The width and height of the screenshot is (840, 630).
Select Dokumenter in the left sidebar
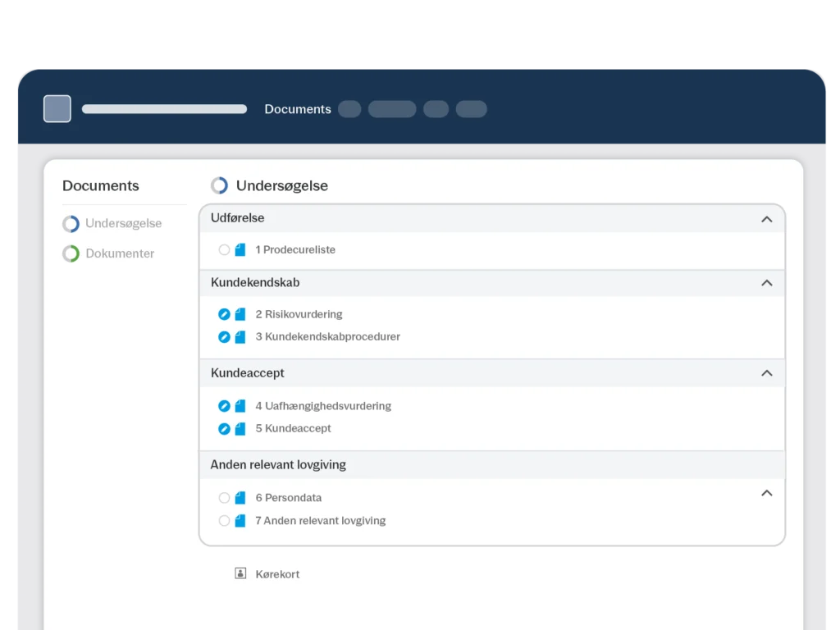point(120,254)
